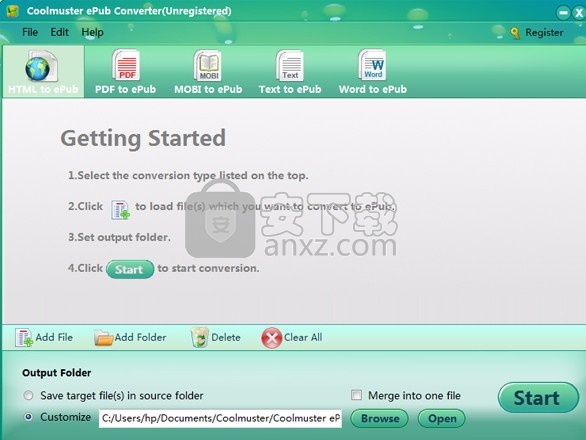Click the Register link

pyautogui.click(x=544, y=33)
